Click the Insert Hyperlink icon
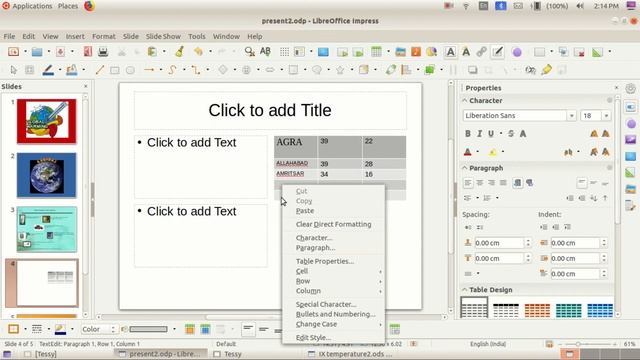Screen dimensions: 640x360 tap(482, 52)
